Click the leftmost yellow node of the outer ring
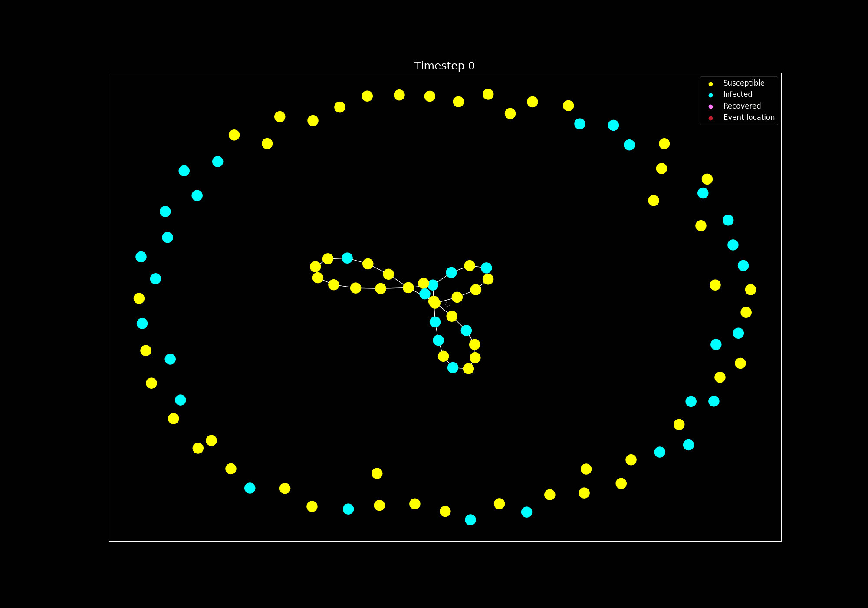The width and height of the screenshot is (868, 608). (139, 298)
